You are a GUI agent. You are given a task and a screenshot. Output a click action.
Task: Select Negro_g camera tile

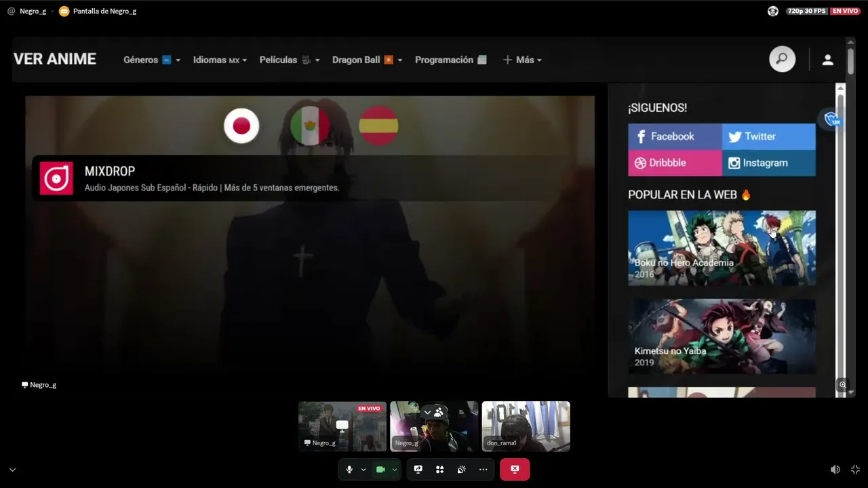click(x=434, y=426)
